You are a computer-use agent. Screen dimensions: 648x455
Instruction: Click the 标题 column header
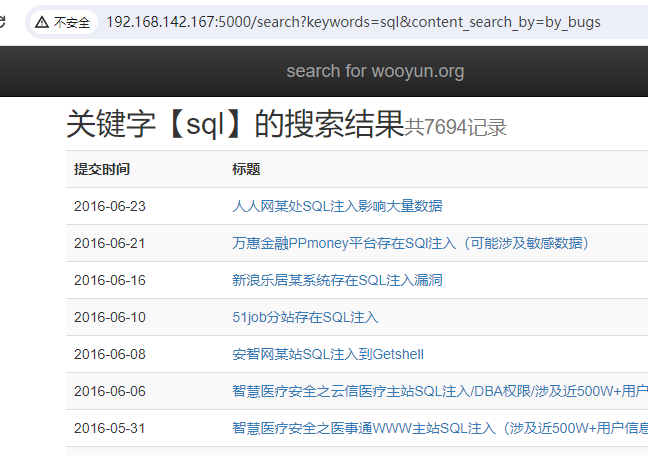click(246, 169)
